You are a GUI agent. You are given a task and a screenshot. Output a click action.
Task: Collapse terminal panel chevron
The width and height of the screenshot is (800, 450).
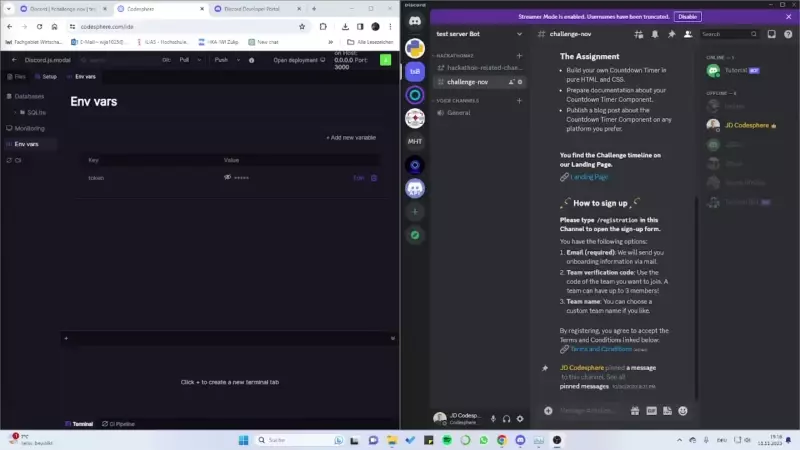[x=392, y=338]
